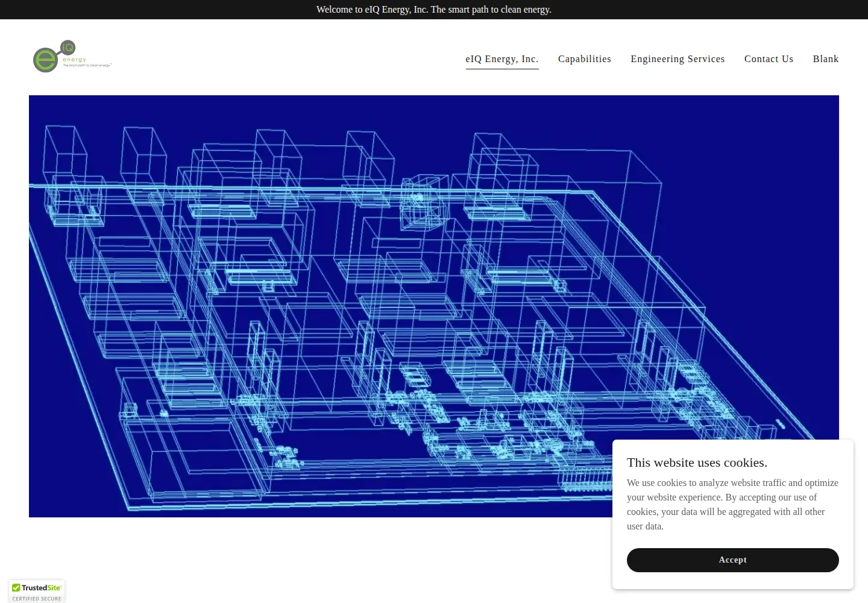The image size is (868, 603).
Task: Click the 'This website uses cookies.' heading
Action: (697, 463)
